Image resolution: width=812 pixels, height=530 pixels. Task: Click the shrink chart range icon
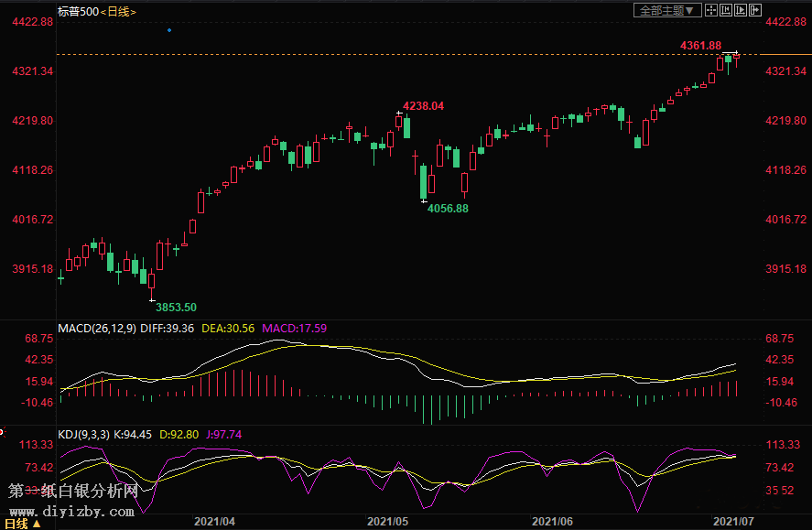pyautogui.click(x=726, y=10)
